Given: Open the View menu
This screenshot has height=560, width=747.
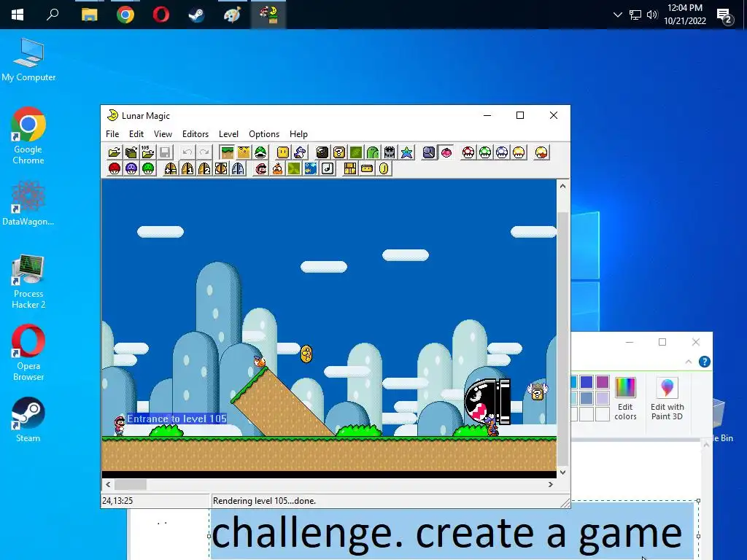Looking at the screenshot, I should click(x=163, y=134).
